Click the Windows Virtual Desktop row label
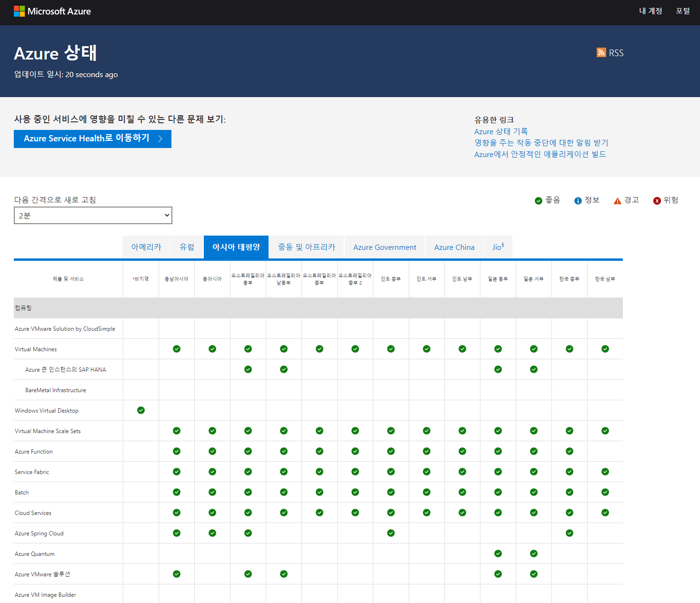This screenshot has width=700, height=603. click(47, 411)
